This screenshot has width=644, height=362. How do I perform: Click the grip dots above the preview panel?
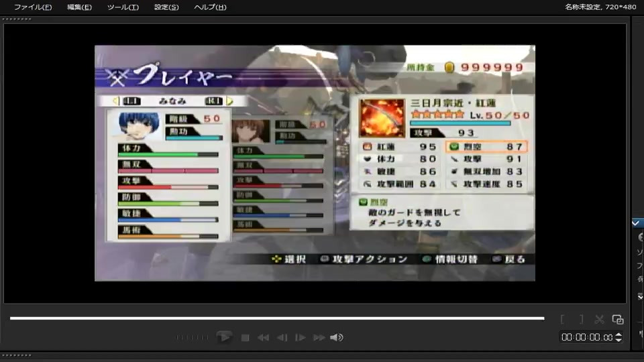click(17, 19)
